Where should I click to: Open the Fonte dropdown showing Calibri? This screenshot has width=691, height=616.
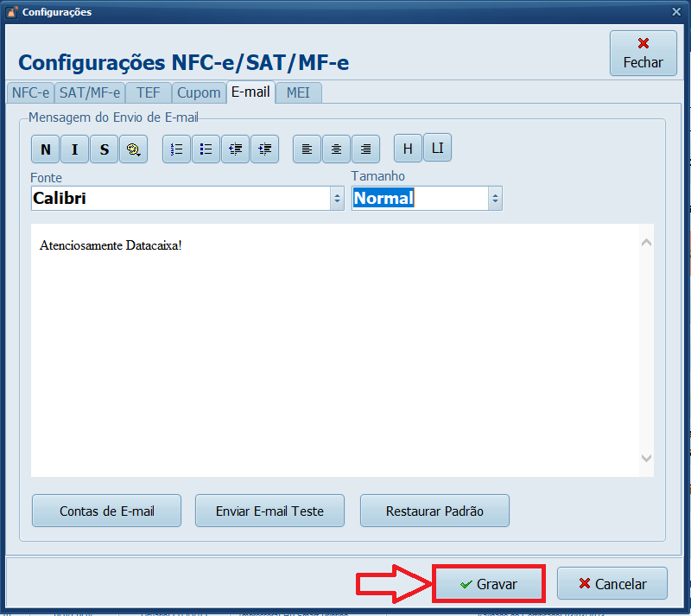[x=337, y=199]
